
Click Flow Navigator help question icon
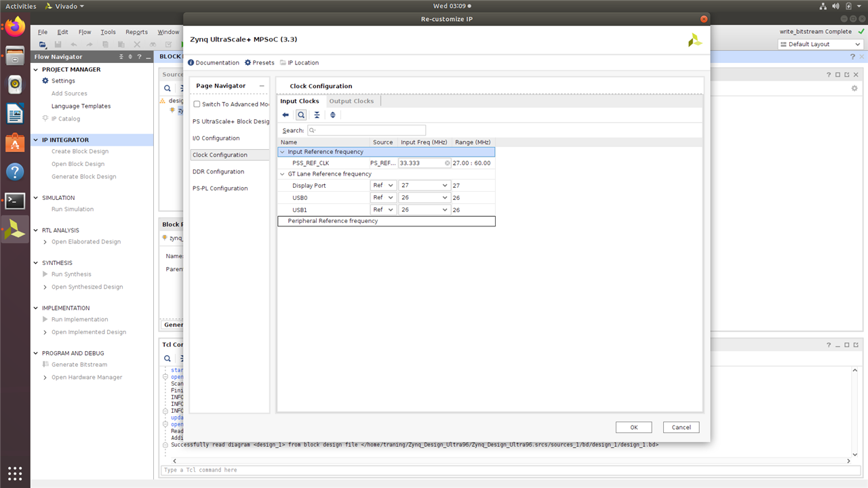[139, 57]
